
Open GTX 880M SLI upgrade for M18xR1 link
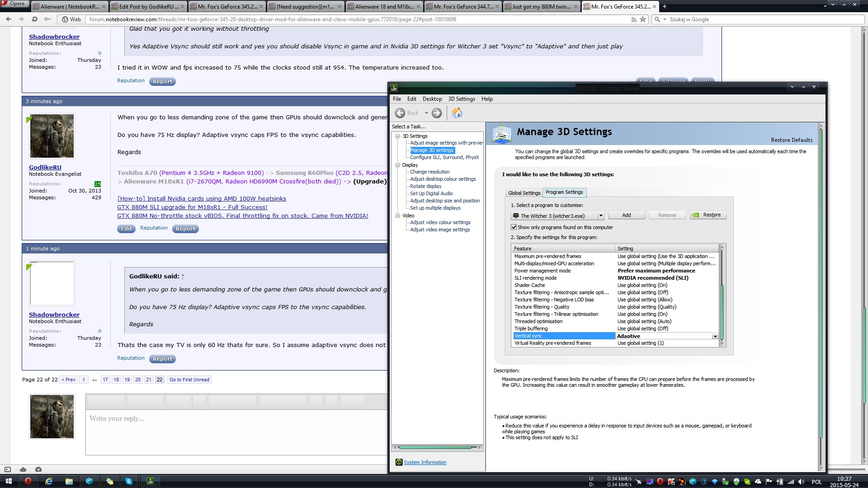click(192, 207)
